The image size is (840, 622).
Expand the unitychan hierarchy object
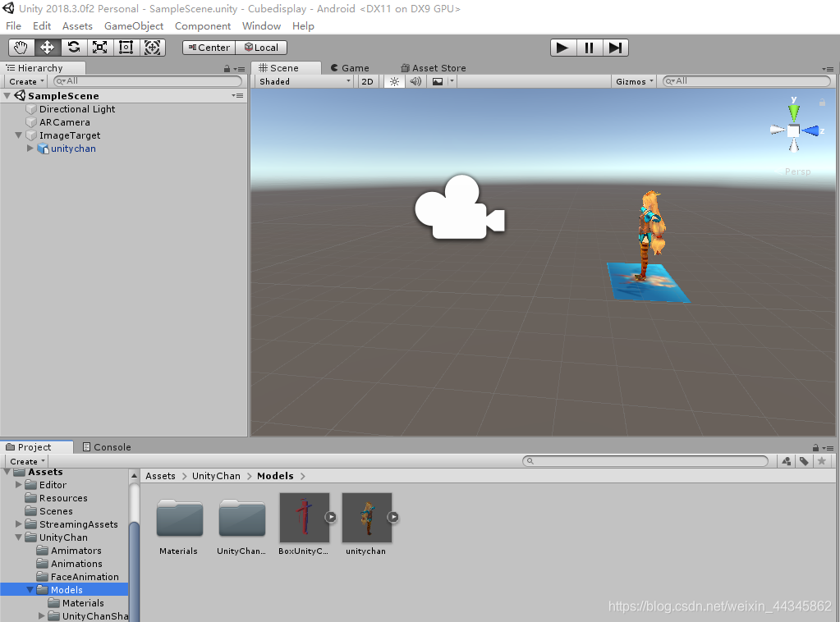[30, 149]
